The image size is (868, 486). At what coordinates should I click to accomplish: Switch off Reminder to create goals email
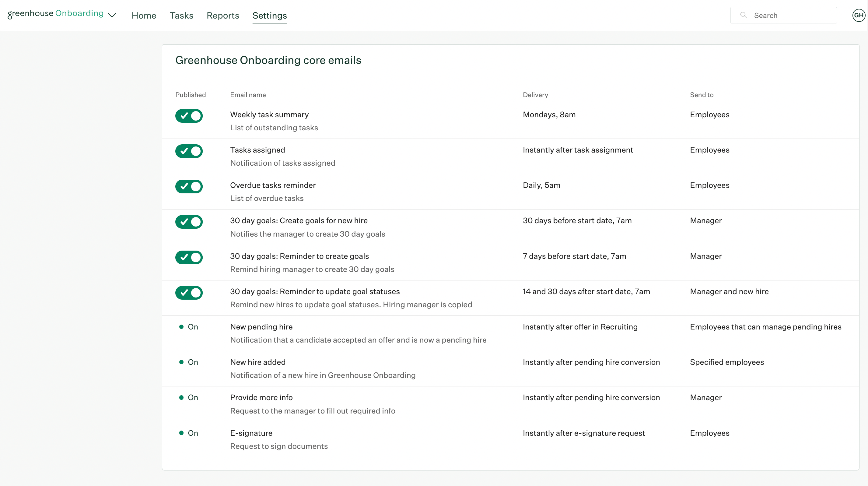[x=189, y=258]
